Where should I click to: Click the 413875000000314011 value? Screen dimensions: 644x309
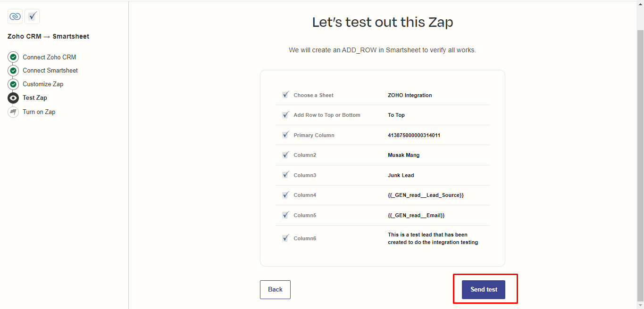414,135
